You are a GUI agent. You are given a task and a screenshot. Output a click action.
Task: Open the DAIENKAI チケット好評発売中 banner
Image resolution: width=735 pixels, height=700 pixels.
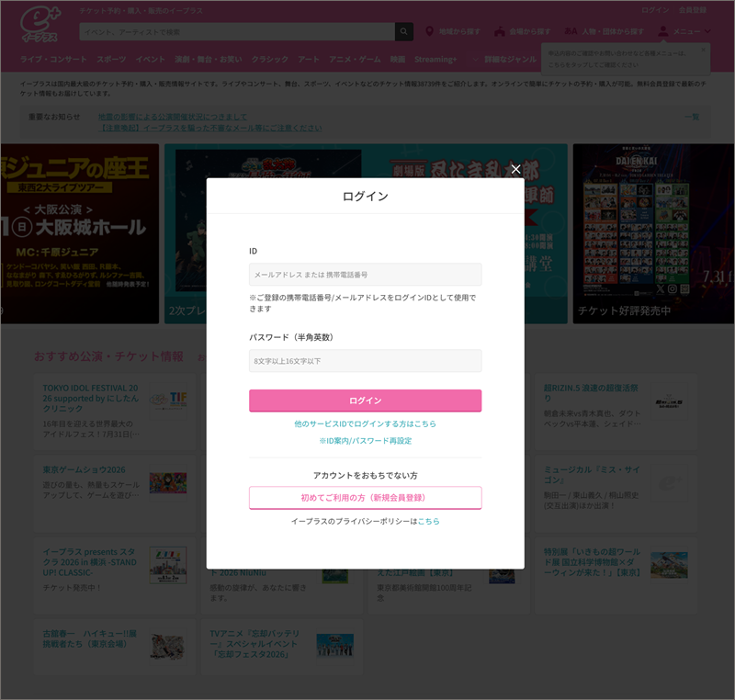point(653,233)
